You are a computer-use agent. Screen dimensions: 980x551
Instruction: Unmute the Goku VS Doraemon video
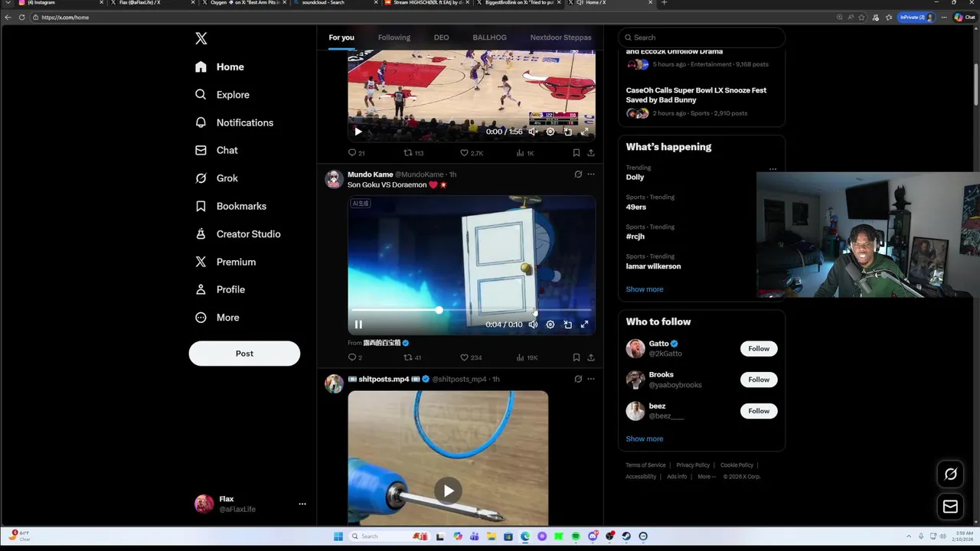[x=533, y=324]
